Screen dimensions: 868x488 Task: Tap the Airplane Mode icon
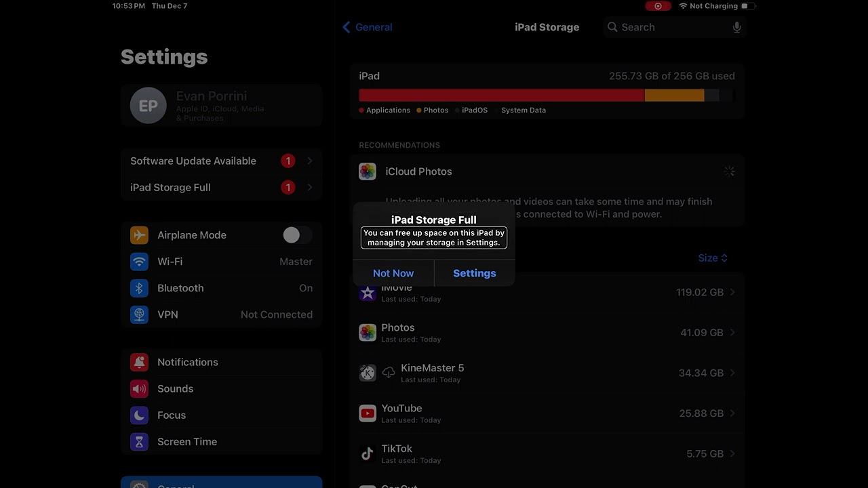pyautogui.click(x=139, y=235)
